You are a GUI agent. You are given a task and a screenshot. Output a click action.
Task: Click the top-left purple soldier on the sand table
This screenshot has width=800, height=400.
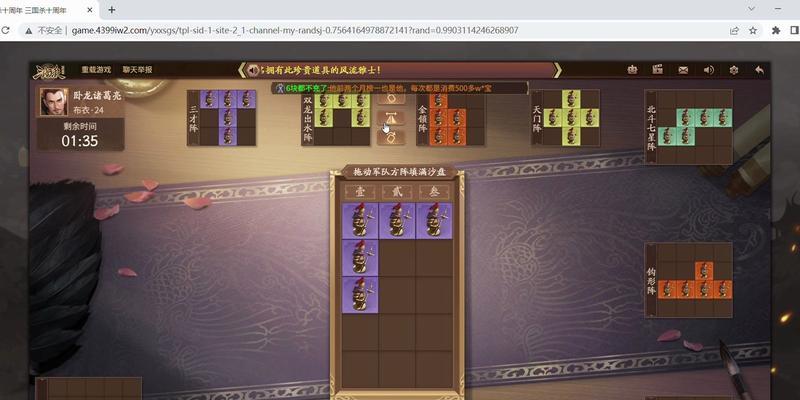pyautogui.click(x=360, y=221)
